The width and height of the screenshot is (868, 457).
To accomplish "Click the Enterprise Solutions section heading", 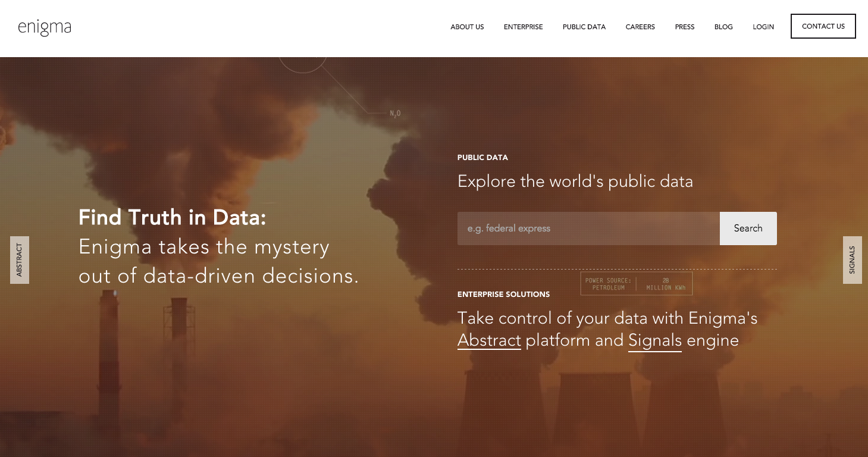I will (x=503, y=295).
